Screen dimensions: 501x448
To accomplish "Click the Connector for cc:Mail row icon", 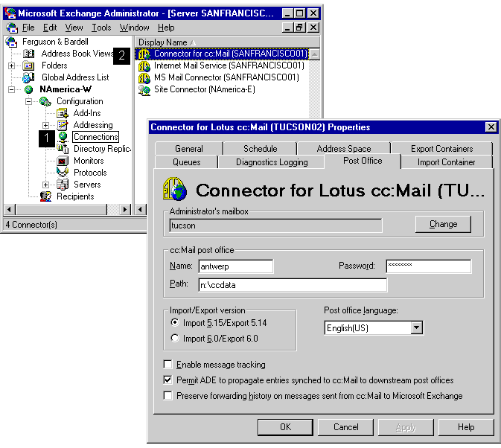I will point(144,54).
